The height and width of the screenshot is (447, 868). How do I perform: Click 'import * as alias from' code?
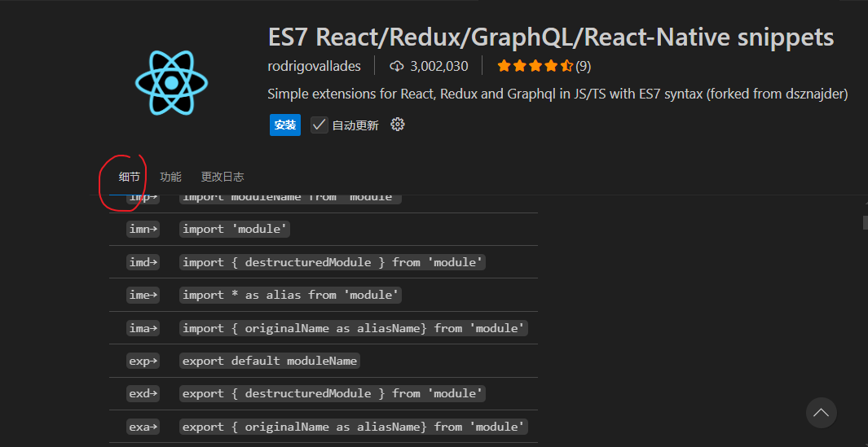pyautogui.click(x=291, y=295)
